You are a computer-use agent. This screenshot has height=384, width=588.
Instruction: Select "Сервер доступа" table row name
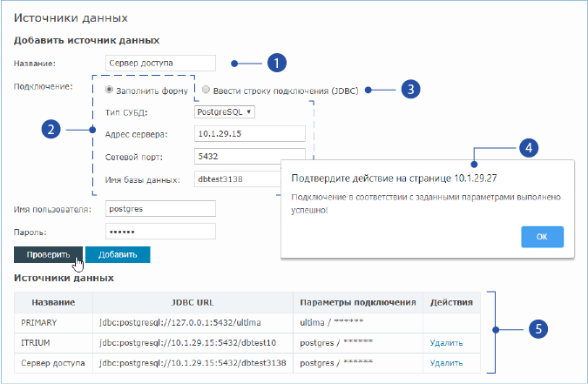coord(53,363)
